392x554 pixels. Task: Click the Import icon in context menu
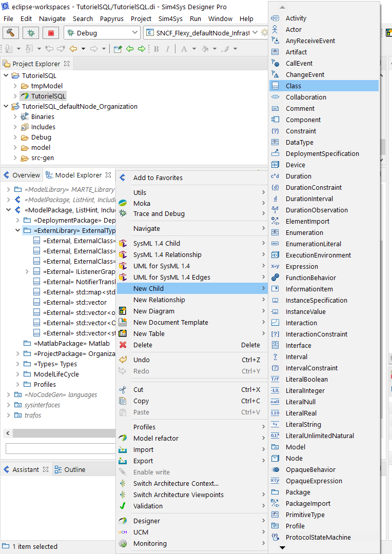(x=123, y=449)
